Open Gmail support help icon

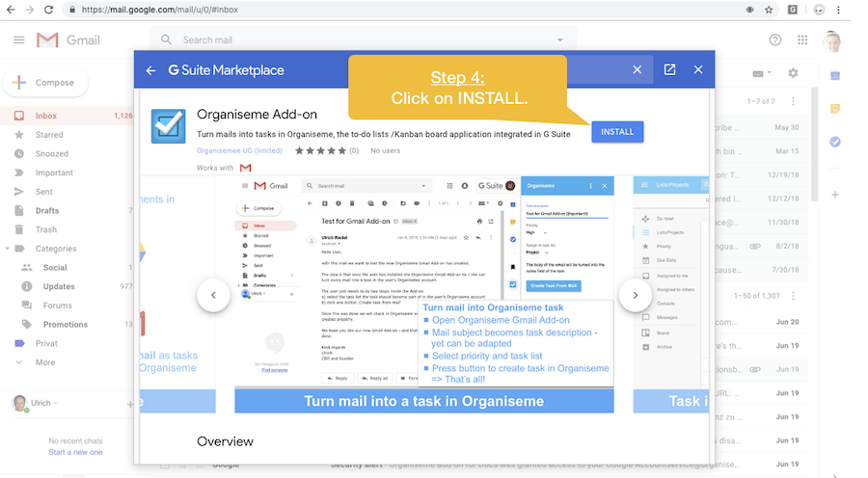[x=775, y=40]
